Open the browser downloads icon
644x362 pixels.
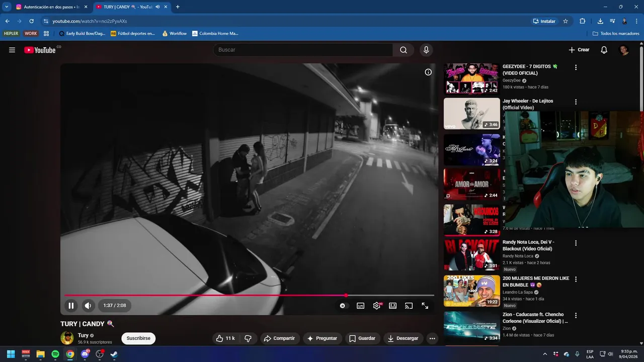(x=600, y=21)
